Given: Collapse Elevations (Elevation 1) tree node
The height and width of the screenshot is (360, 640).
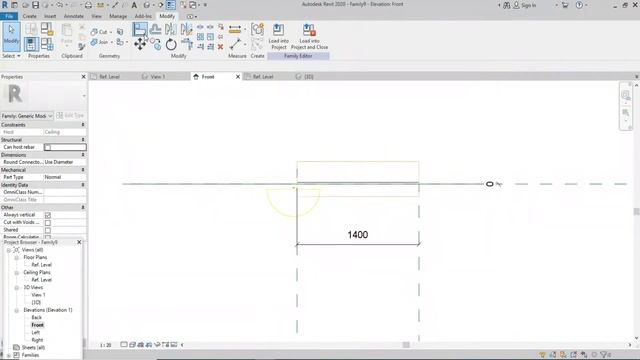Looking at the screenshot, I should coord(17,310).
